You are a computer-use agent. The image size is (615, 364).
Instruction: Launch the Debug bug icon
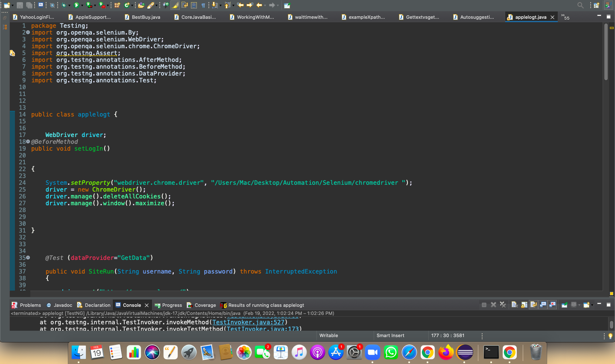pyautogui.click(x=64, y=5)
